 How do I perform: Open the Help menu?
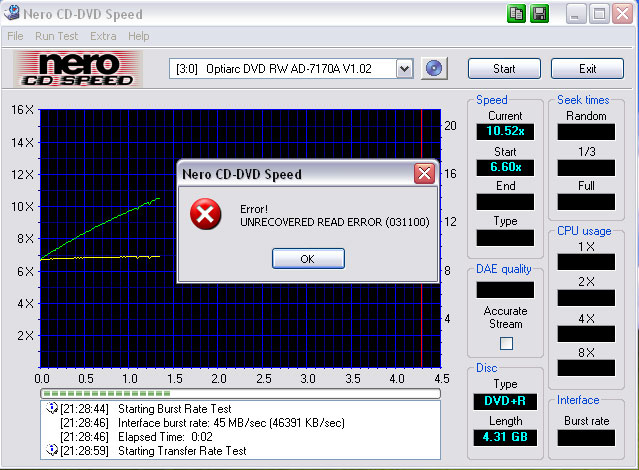point(139,36)
